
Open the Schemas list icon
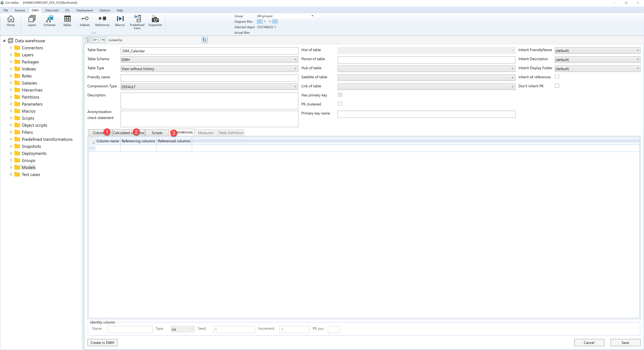pyautogui.click(x=49, y=21)
